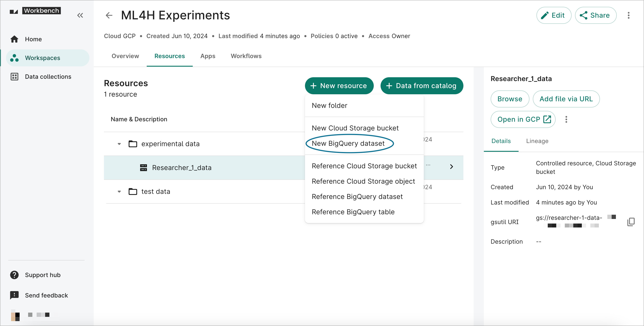Click Open in GCP button
Image resolution: width=644 pixels, height=326 pixels.
coord(523,119)
